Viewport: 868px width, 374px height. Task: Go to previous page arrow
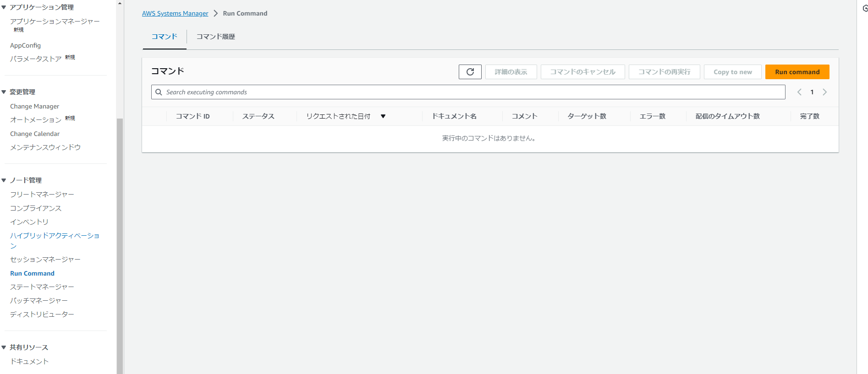799,92
